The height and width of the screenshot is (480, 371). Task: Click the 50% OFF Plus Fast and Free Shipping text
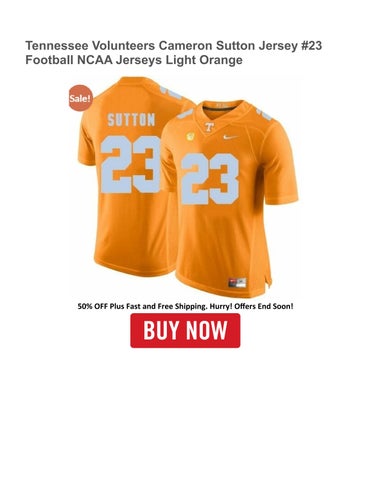point(143,306)
